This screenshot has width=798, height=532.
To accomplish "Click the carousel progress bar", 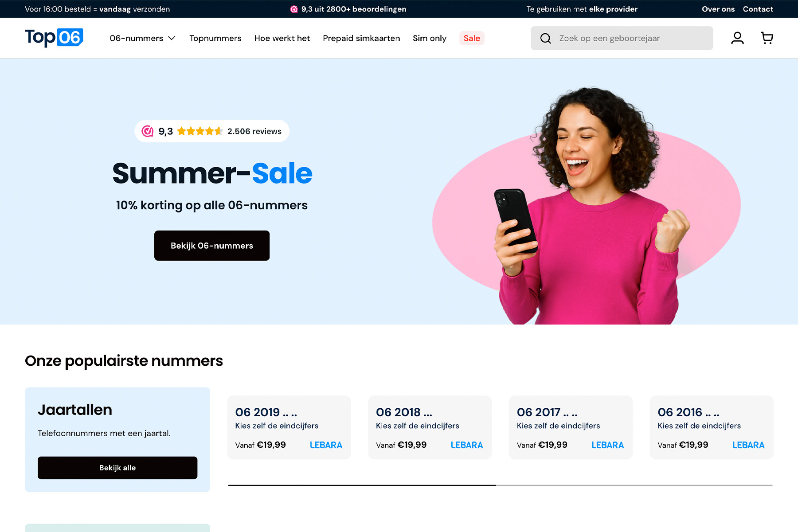I will [501, 485].
